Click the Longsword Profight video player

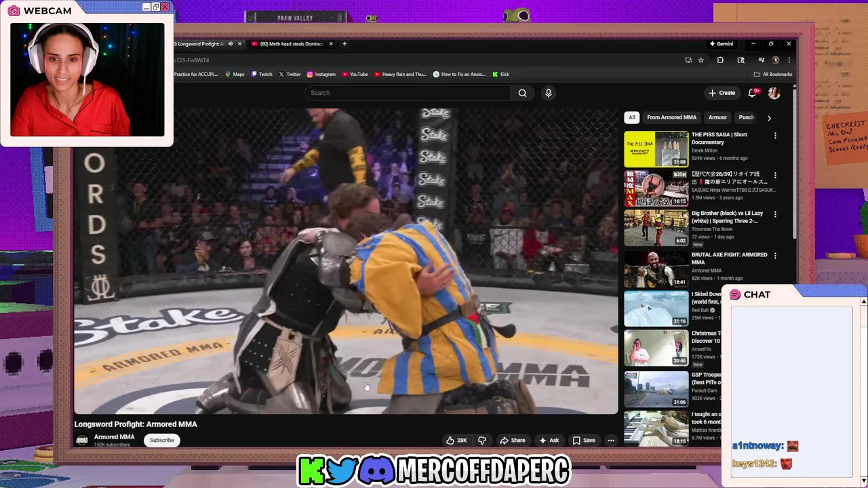pyautogui.click(x=346, y=261)
